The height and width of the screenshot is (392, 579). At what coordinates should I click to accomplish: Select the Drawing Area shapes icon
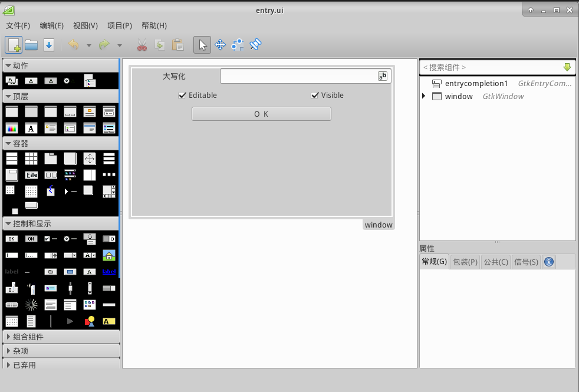90,321
